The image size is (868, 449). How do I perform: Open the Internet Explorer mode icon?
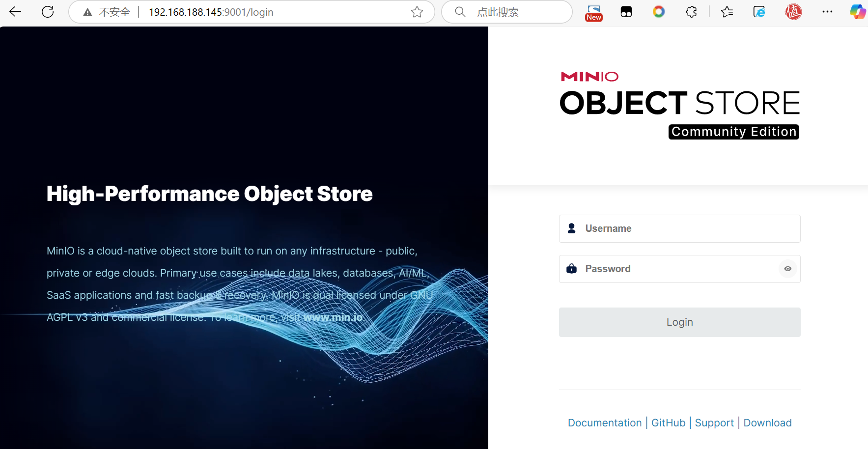[x=759, y=12]
